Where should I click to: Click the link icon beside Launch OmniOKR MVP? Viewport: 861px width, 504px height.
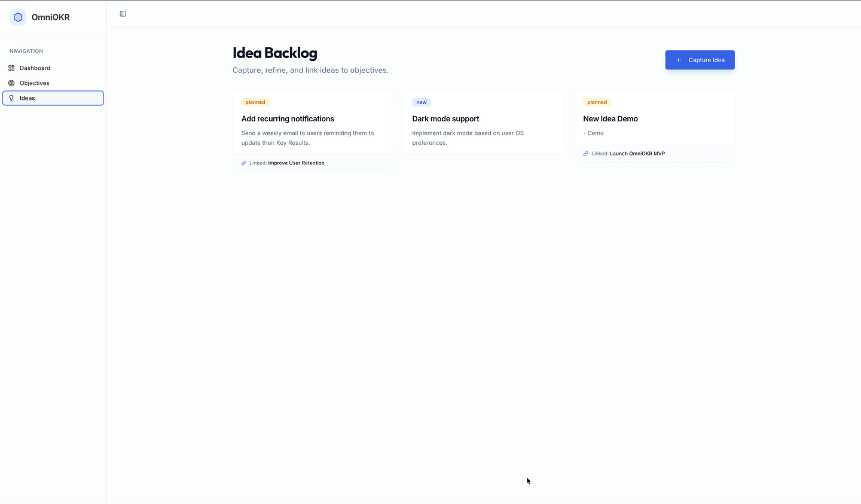[586, 154]
